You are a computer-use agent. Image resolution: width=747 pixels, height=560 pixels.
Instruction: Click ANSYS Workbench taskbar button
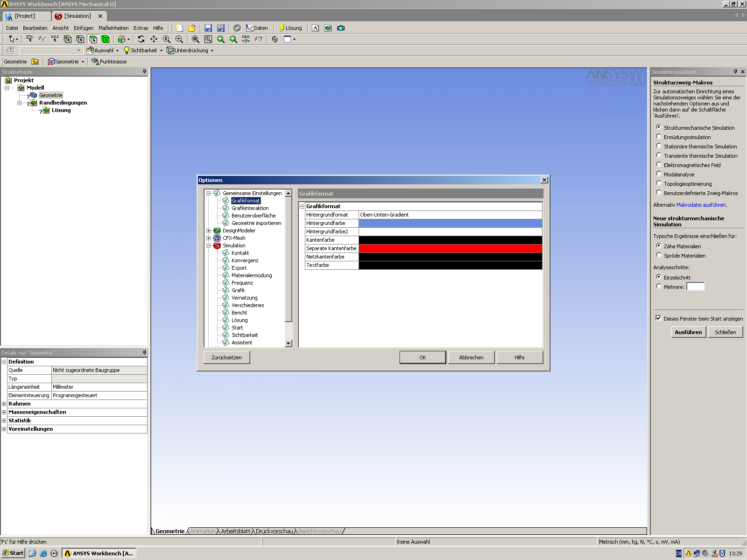coord(99,553)
